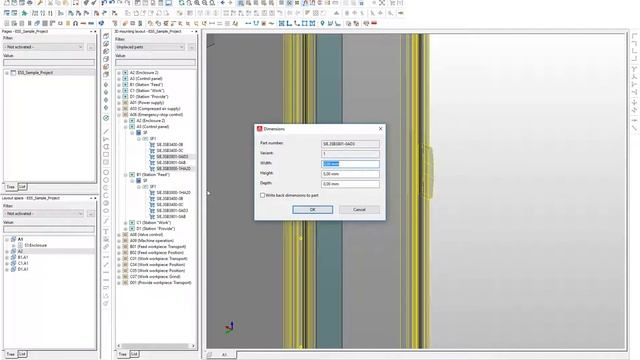The height and width of the screenshot is (360, 640).
Task: Open the Layout space filter dropdown
Action: 44,213
